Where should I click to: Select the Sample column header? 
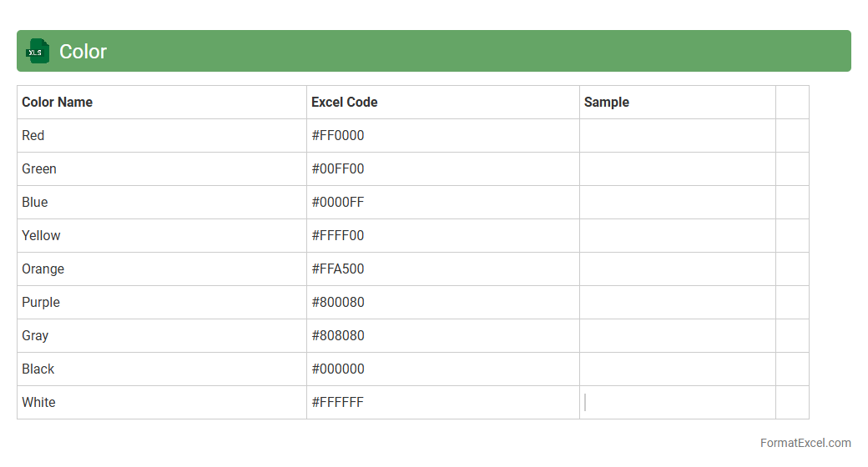tap(607, 102)
